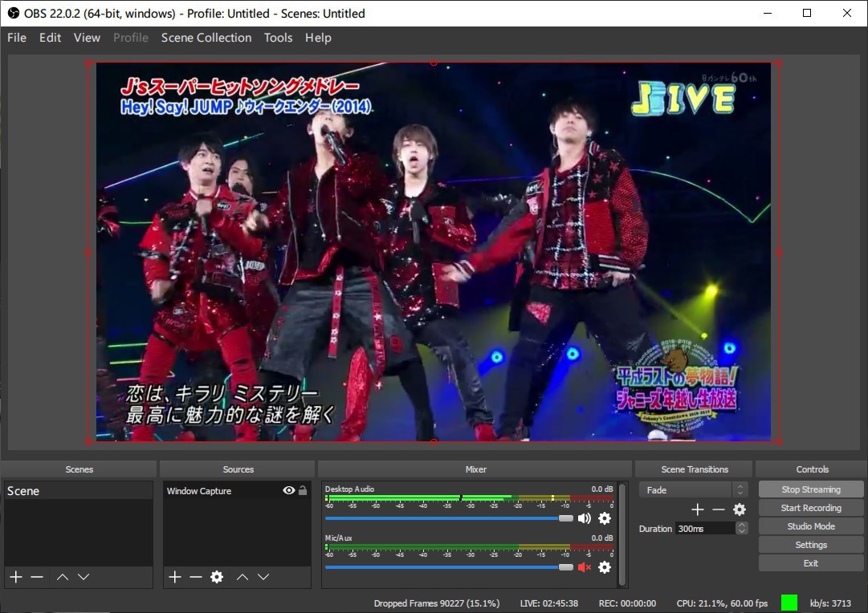Click the Duration spinner arrows

742,528
